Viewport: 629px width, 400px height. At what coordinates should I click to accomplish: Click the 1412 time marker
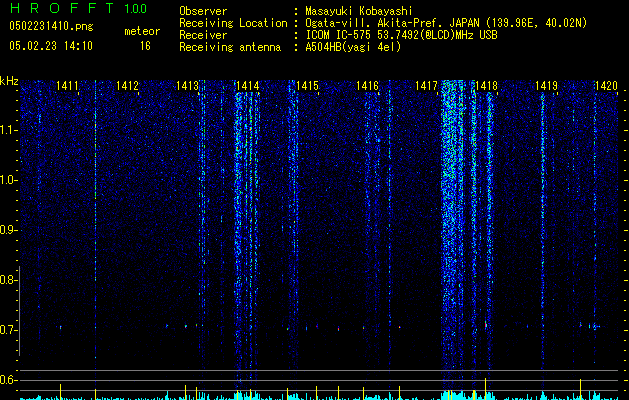(x=127, y=86)
